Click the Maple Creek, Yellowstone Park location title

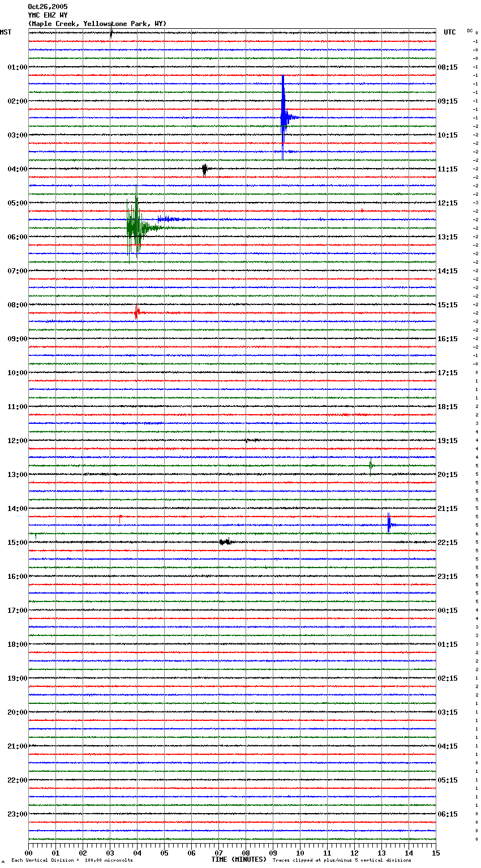coord(97,24)
